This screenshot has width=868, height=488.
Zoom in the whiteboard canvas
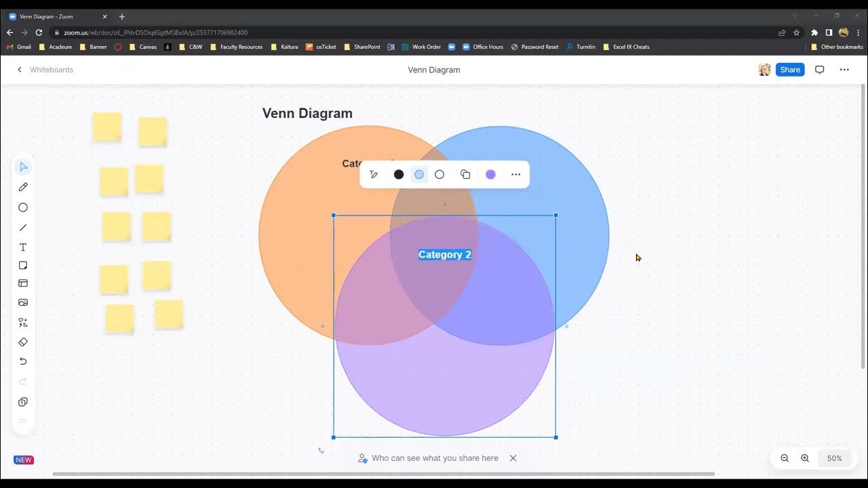[805, 458]
